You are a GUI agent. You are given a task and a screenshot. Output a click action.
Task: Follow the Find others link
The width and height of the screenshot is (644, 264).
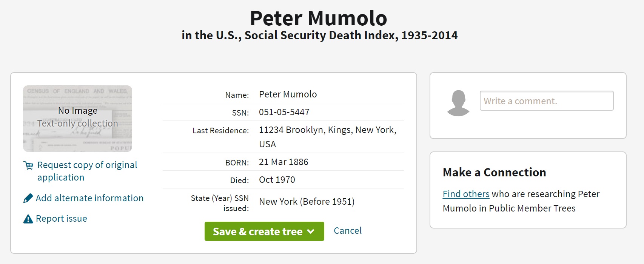pos(466,194)
